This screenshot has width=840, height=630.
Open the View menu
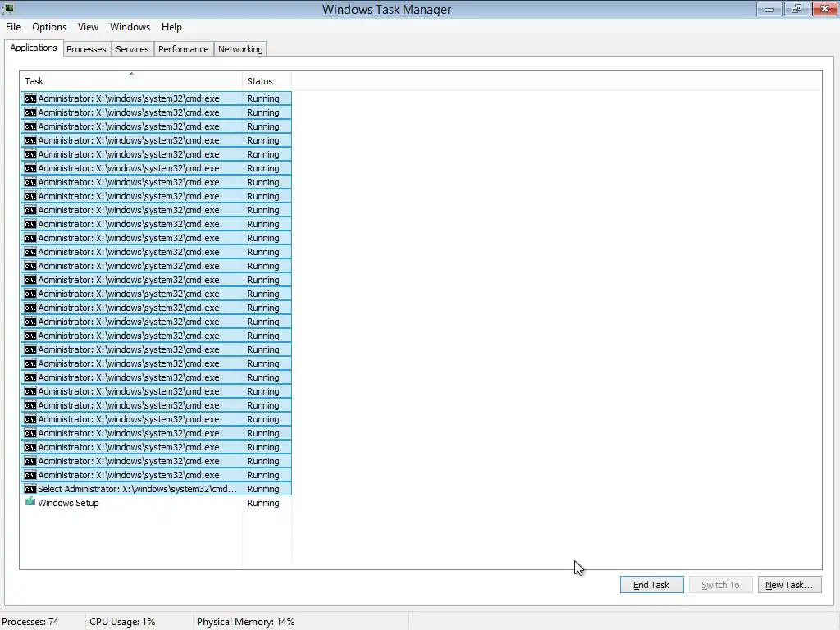point(88,27)
